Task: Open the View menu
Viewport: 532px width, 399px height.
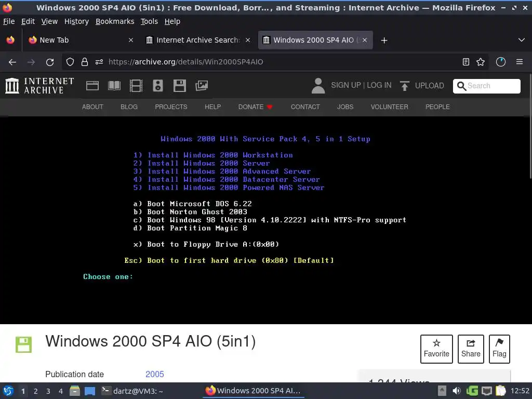Action: [49, 21]
